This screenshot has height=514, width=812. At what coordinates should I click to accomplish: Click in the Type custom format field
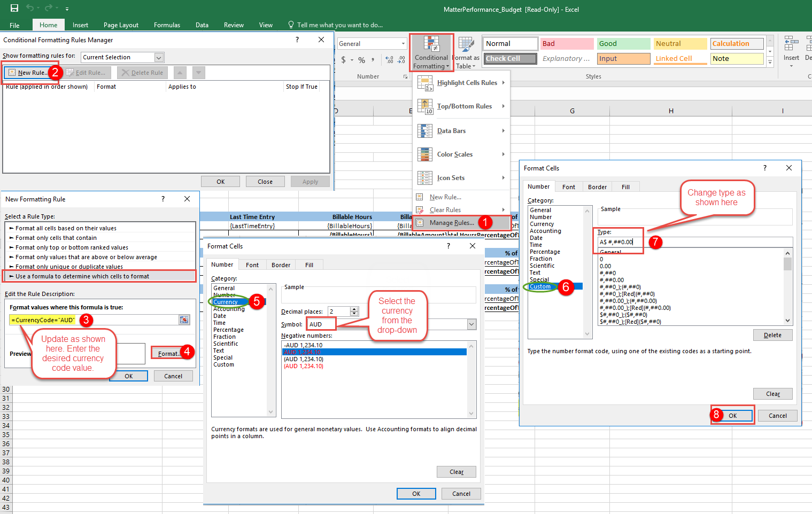[x=620, y=242]
